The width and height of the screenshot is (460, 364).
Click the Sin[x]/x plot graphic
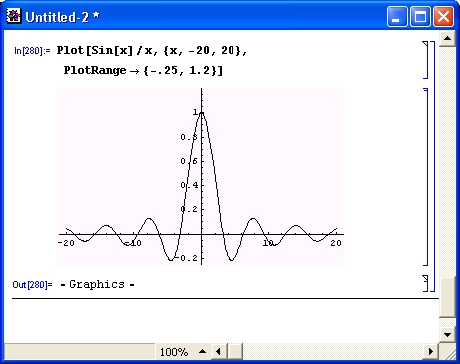200,176
